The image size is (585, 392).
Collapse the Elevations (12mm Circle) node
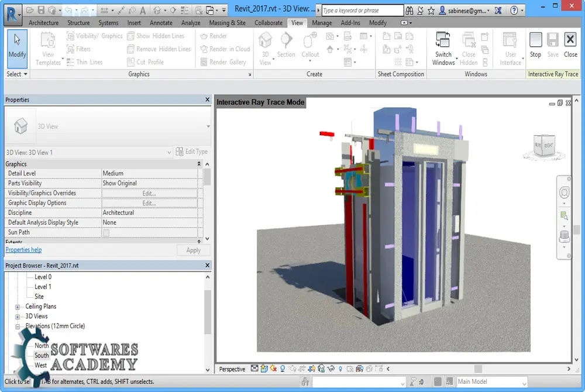point(18,326)
